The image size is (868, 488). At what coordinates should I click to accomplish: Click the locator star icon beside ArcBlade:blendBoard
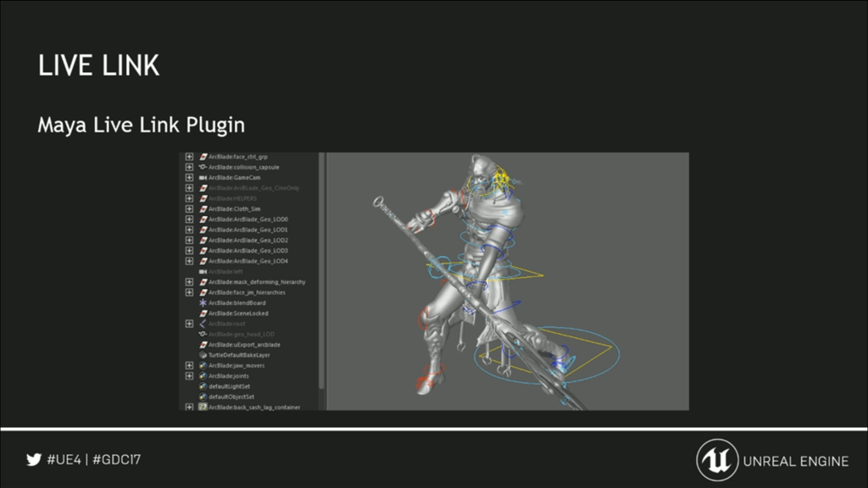click(203, 302)
